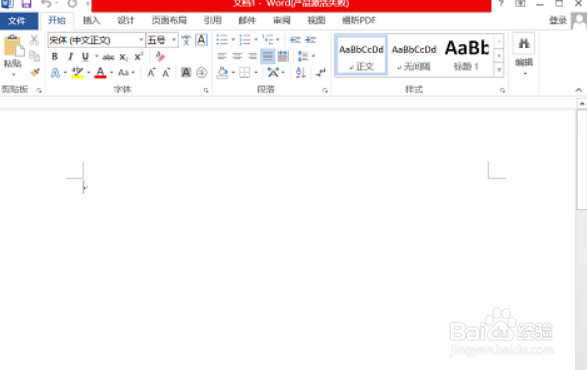Toggle subscript formatting
This screenshot has width=587, height=370.
(x=124, y=57)
